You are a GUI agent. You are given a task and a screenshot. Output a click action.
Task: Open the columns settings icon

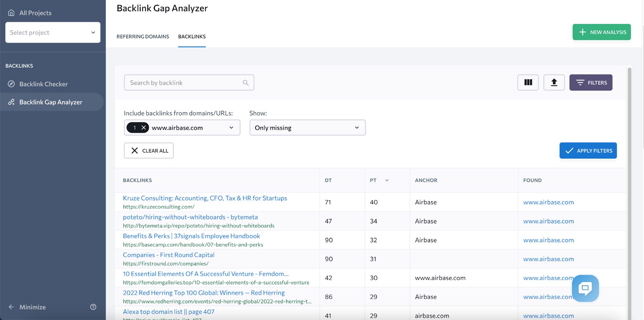[x=528, y=83]
